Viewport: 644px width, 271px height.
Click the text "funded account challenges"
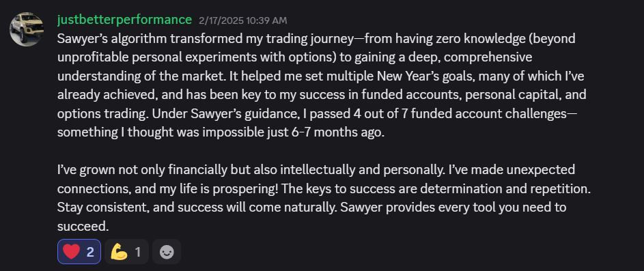tap(488, 114)
